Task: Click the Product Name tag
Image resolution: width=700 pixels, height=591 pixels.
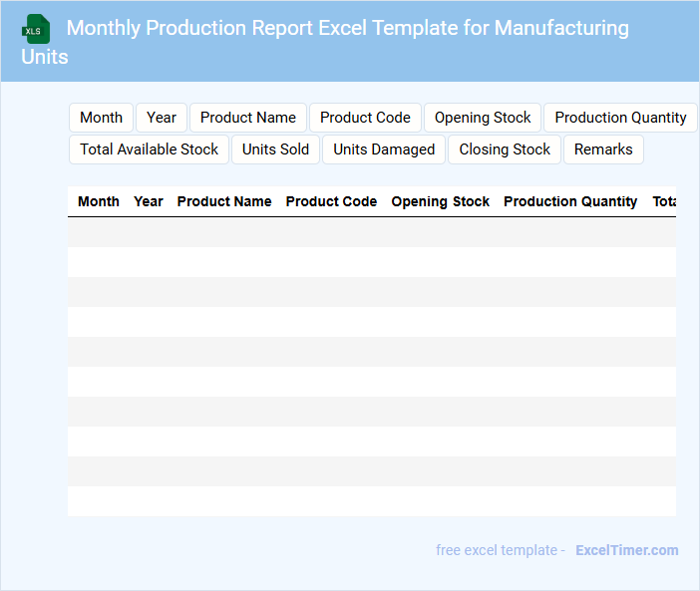Action: 248,118
